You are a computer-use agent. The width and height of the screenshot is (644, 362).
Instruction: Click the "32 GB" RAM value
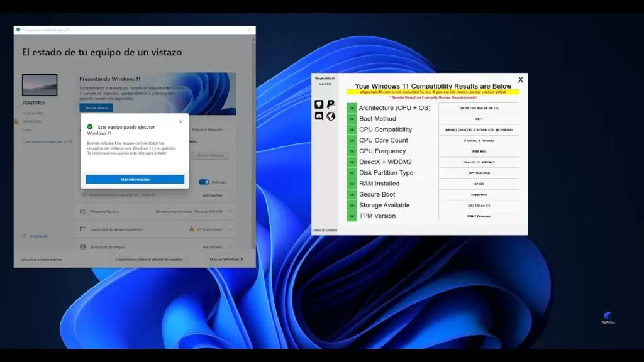(479, 184)
